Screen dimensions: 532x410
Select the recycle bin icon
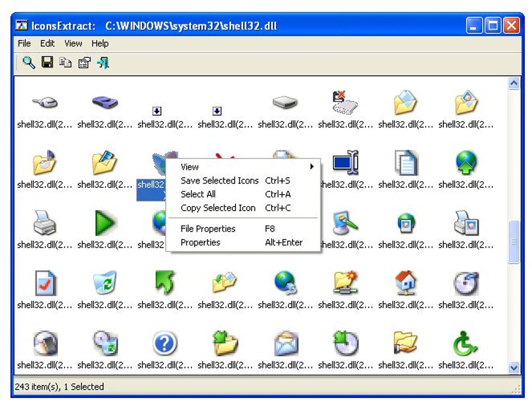tap(105, 282)
